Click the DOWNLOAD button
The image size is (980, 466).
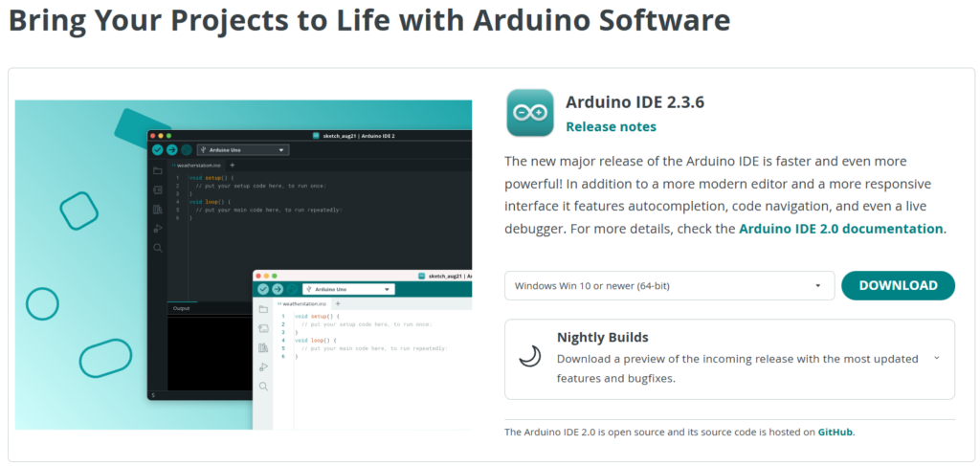coord(898,285)
